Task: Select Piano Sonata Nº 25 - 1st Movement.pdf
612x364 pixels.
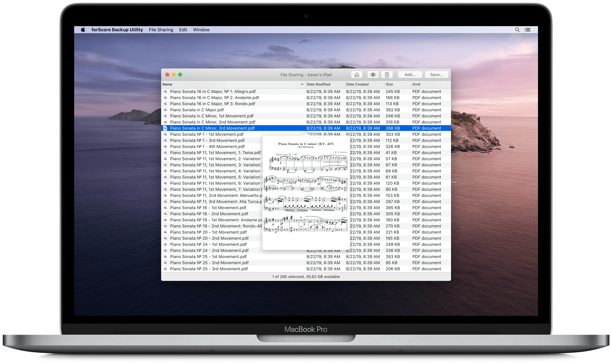Action: coord(306,257)
